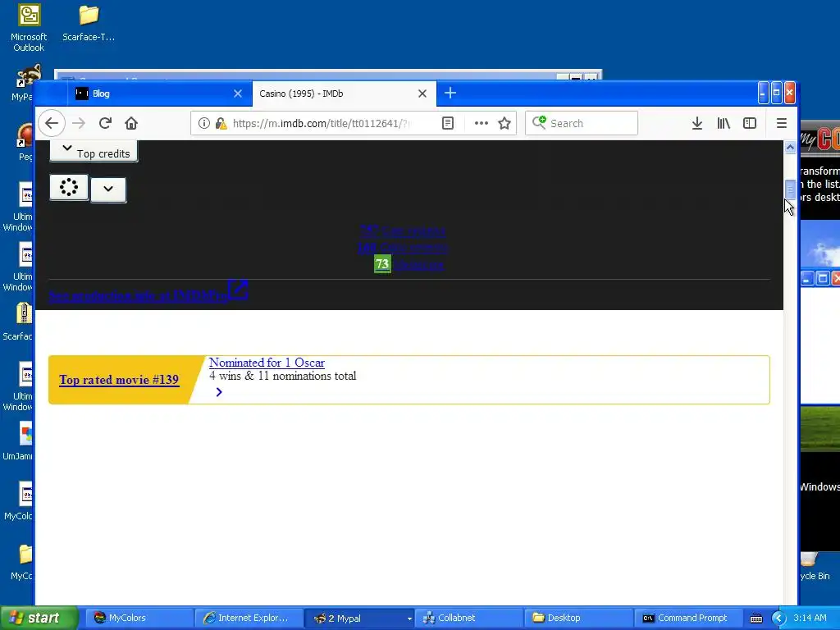Switch to the Blog tab
Viewport: 840px width, 630px height.
[x=160, y=94]
